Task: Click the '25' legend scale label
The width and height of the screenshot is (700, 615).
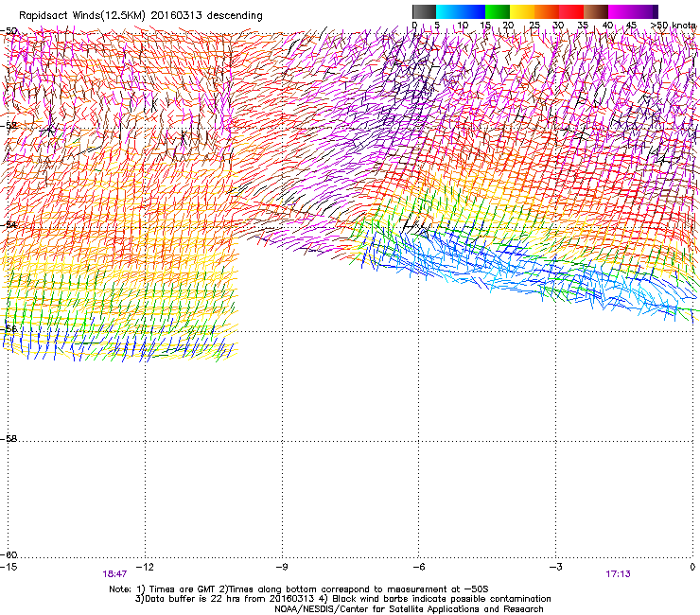Action: point(534,26)
